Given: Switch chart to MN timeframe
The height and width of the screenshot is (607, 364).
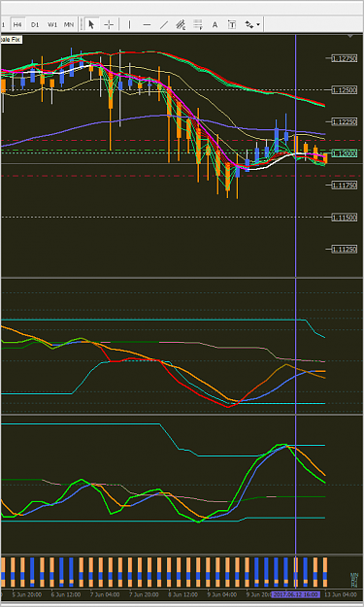Looking at the screenshot, I should [x=69, y=25].
